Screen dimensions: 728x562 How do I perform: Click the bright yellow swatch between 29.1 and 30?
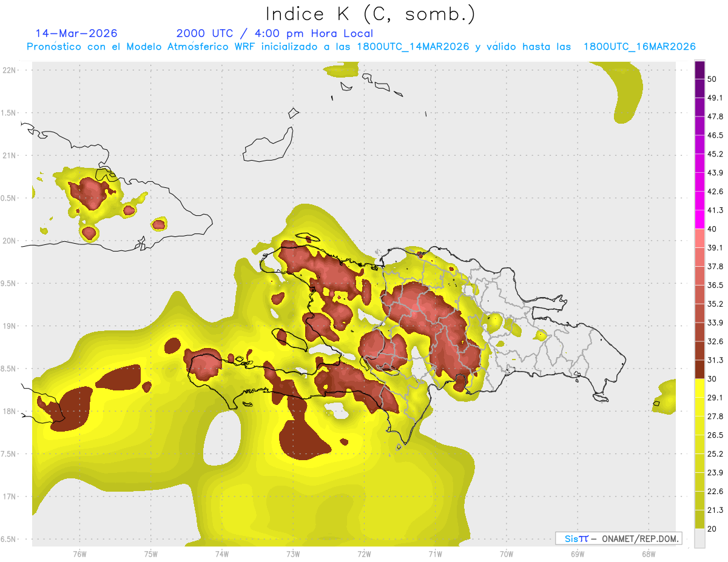click(699, 388)
